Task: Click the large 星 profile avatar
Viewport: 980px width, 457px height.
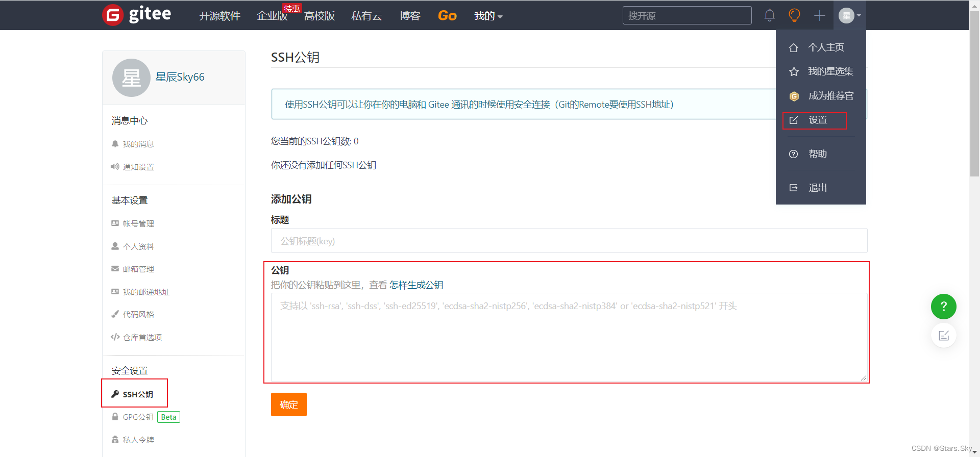Action: (x=131, y=78)
